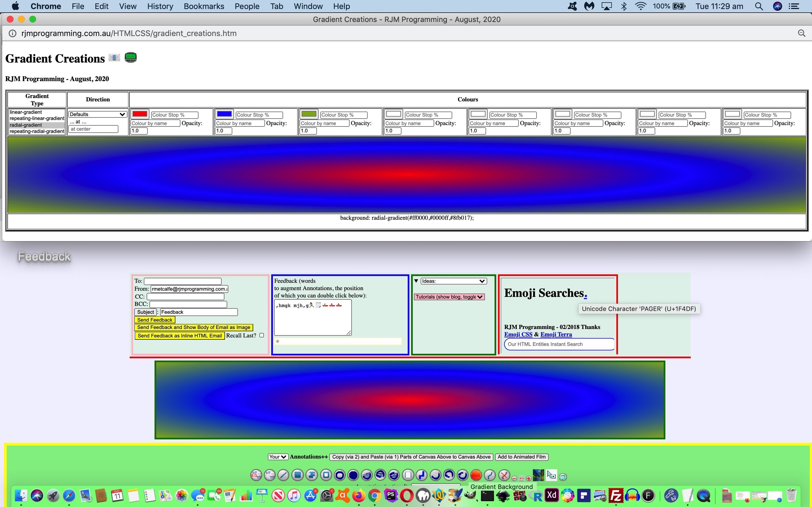
Task: Open the Defaults direction dropdown
Action: [x=97, y=114]
